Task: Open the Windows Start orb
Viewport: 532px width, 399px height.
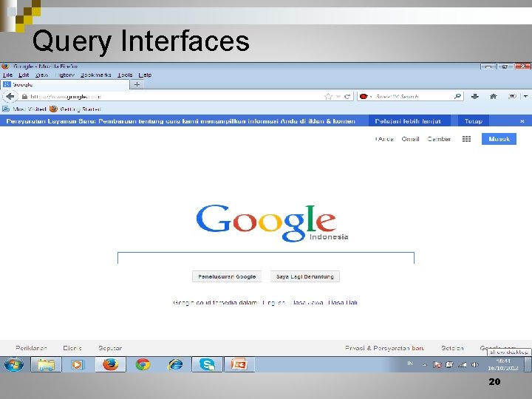Action: 14,365
